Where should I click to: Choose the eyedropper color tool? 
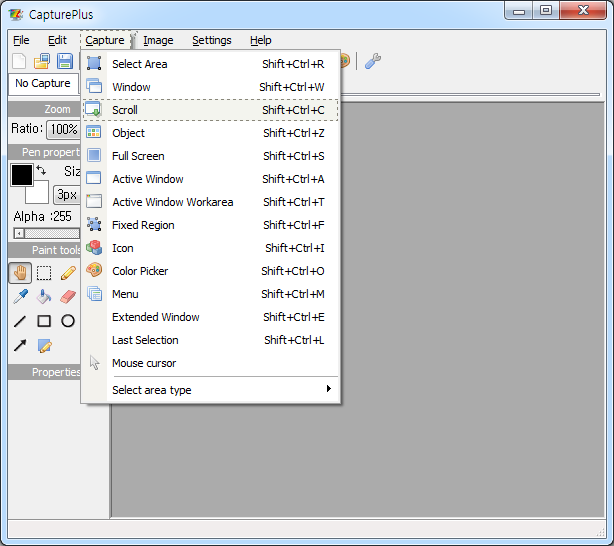[20, 297]
